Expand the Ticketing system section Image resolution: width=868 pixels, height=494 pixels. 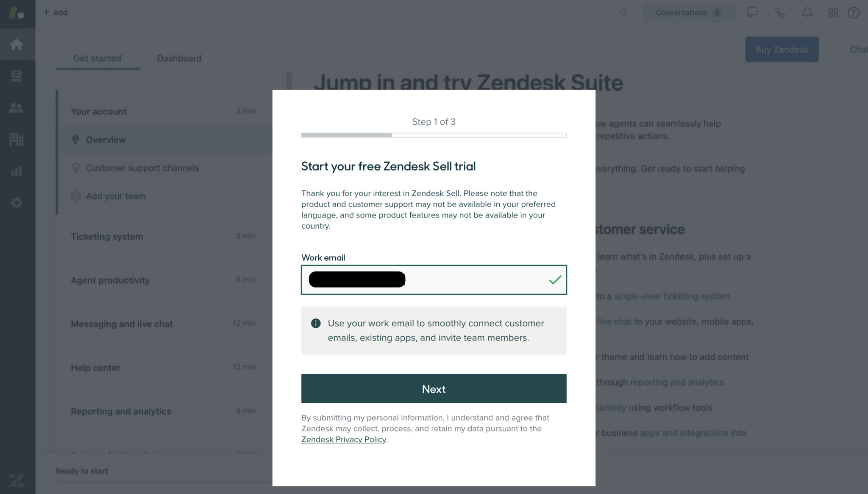point(107,236)
